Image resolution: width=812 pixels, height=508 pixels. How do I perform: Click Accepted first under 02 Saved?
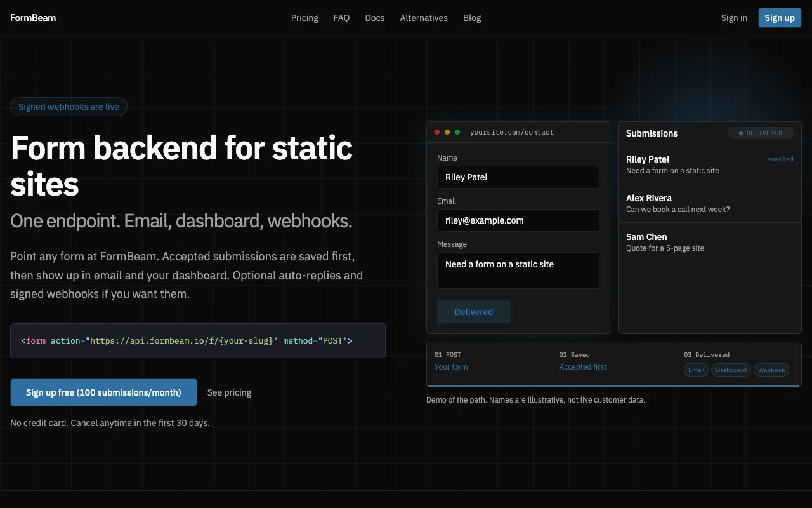(583, 366)
